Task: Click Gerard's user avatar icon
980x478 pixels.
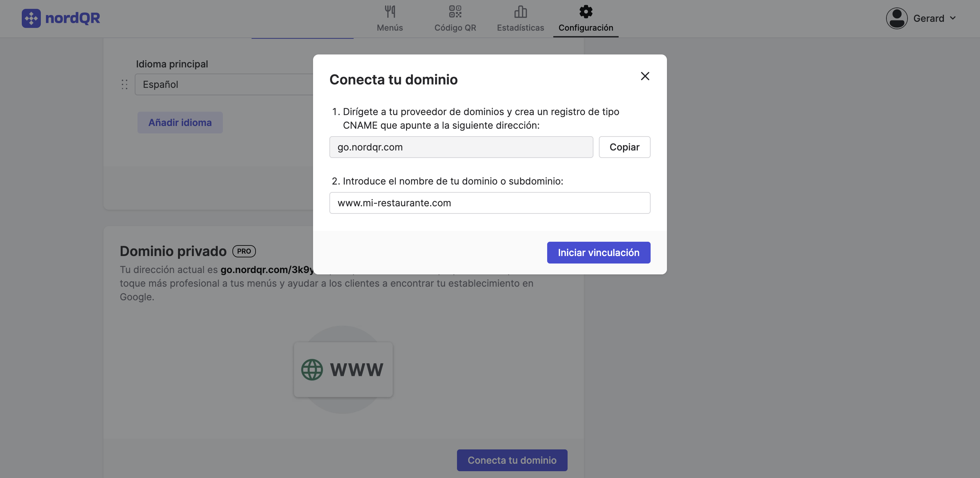Action: 896,18
